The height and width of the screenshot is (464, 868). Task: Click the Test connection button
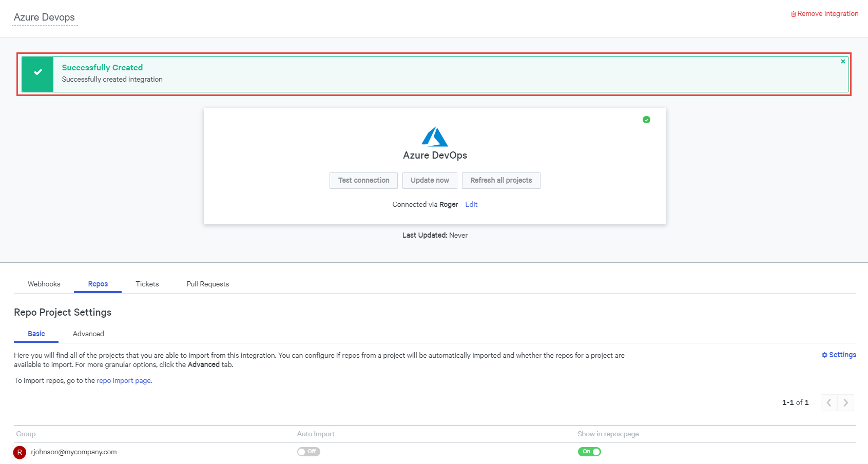363,181
